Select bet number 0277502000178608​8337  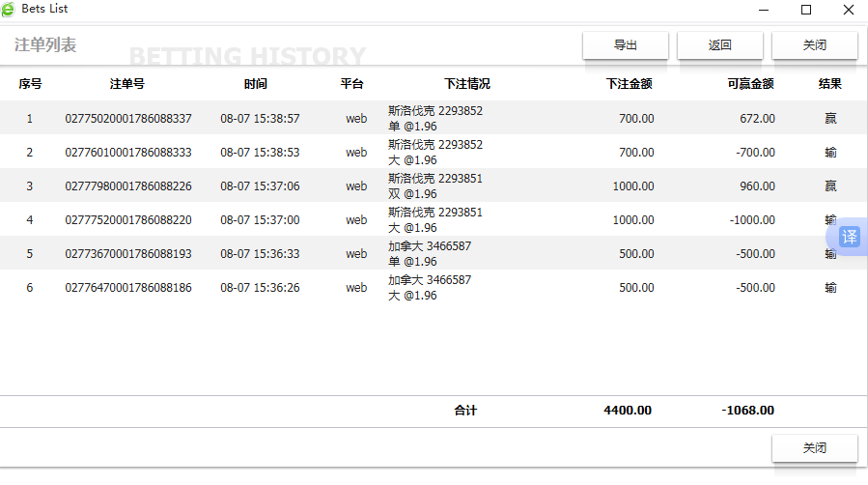tap(128, 119)
